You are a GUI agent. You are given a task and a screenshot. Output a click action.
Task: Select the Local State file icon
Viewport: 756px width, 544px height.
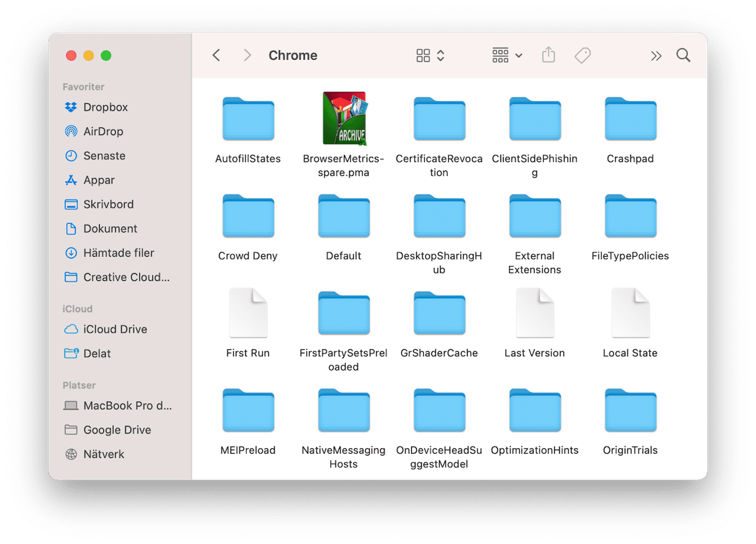[x=630, y=313]
